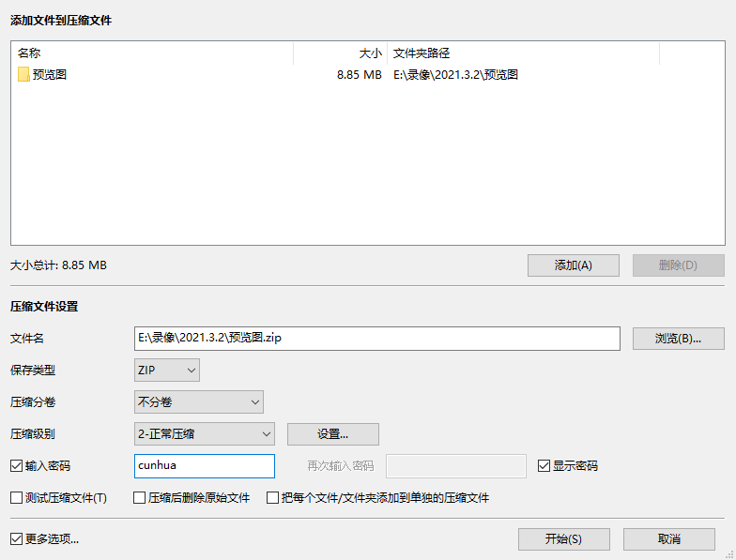The image size is (736, 560).
Task: Click the 名称 column header
Action: [x=150, y=53]
